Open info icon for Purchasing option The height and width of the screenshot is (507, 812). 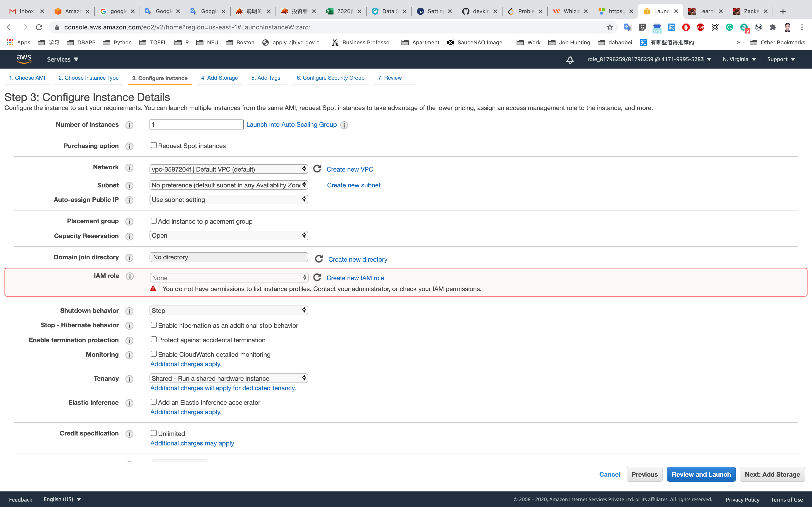(129, 146)
